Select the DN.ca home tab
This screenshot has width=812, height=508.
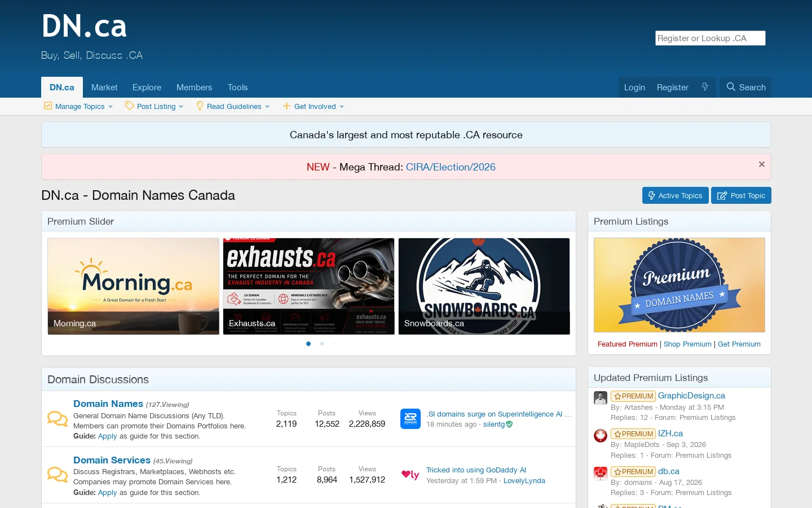[x=62, y=87]
